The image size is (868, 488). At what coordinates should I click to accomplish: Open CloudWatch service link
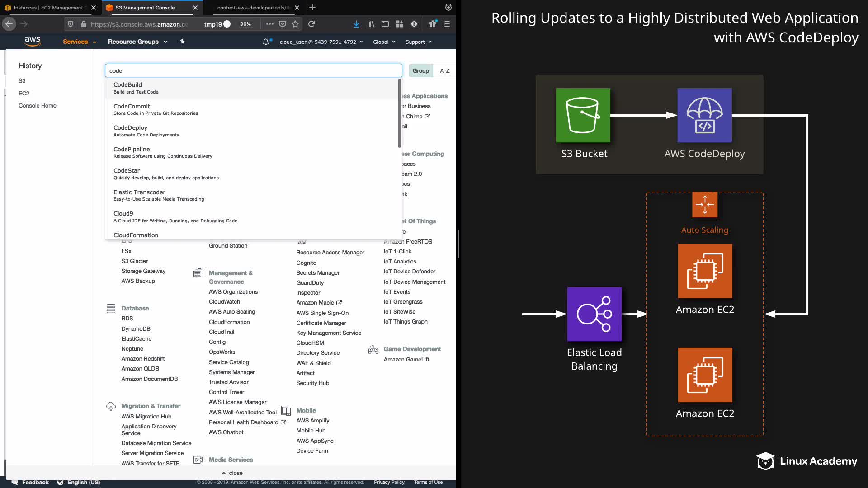pos(224,302)
